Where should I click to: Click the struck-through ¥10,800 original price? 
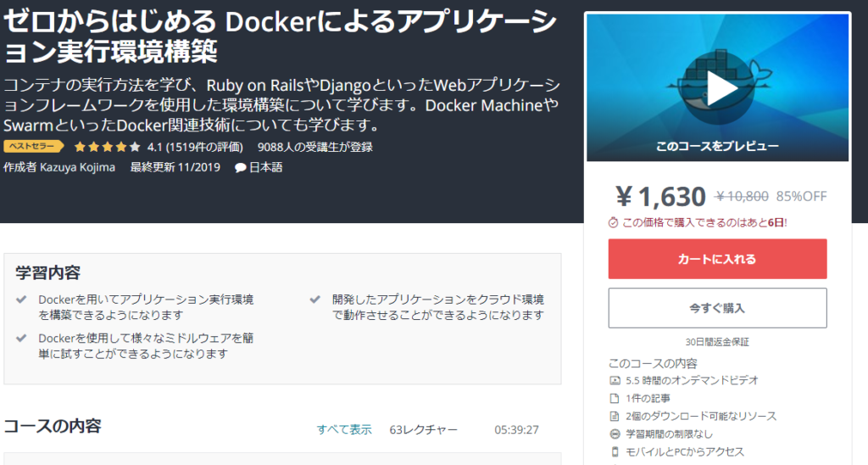pyautogui.click(x=742, y=196)
